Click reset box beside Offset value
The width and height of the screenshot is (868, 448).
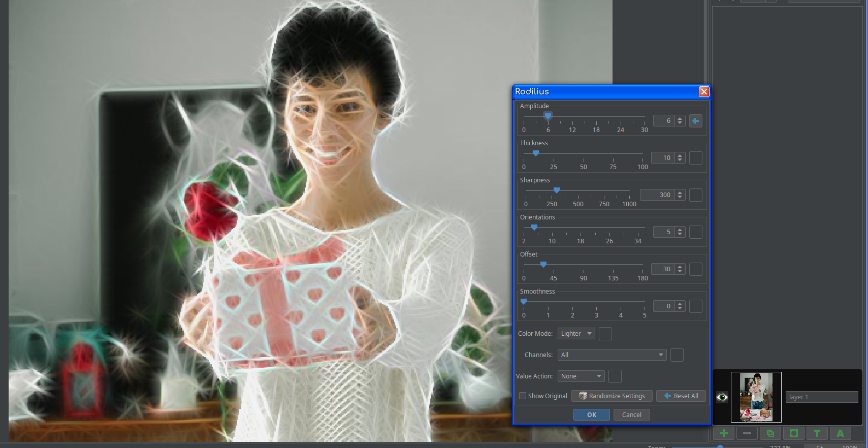(x=696, y=269)
